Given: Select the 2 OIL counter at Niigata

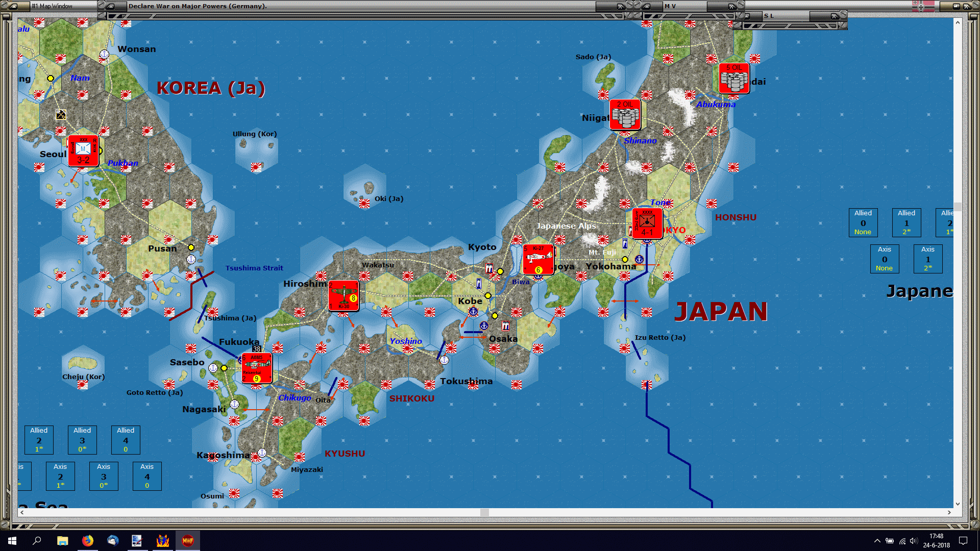Looking at the screenshot, I should 625,115.
